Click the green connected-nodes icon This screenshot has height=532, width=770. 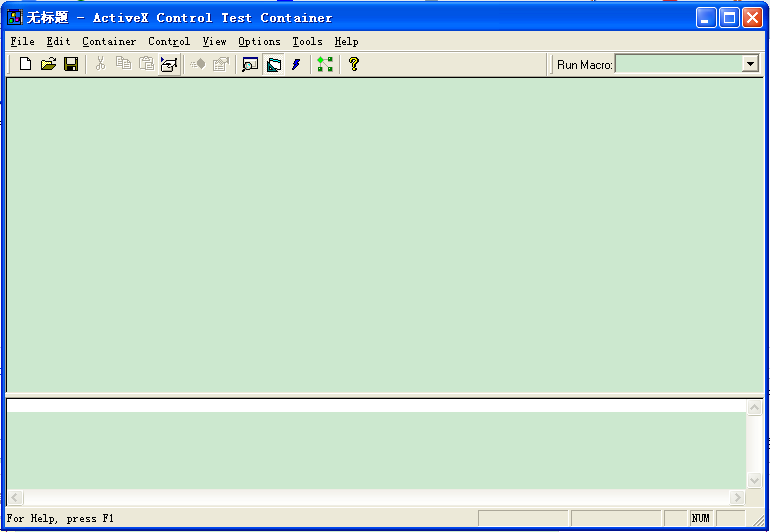[x=325, y=64]
